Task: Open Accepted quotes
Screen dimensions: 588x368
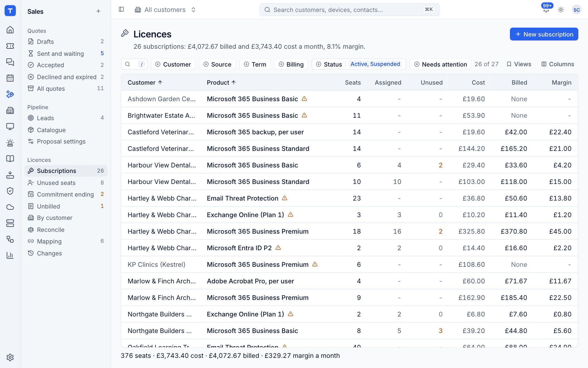Action: 66,65
